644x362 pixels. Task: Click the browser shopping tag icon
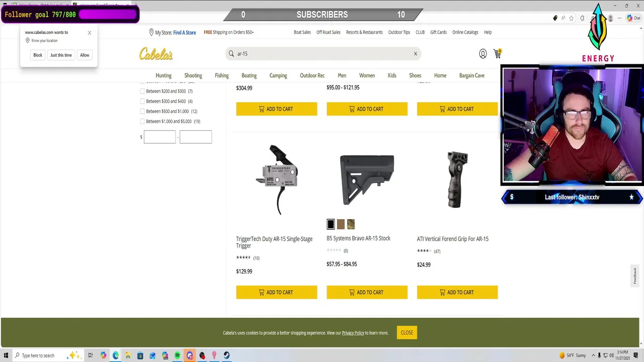point(555,18)
